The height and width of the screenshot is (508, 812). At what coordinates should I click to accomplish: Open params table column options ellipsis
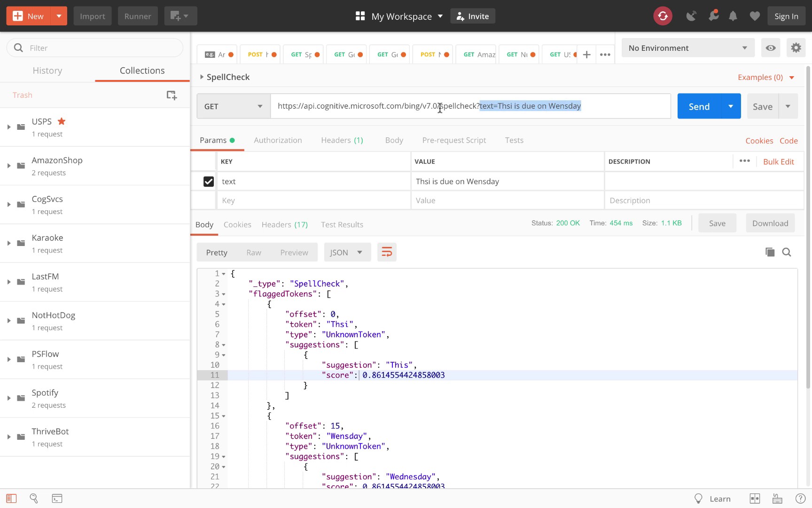(745, 161)
